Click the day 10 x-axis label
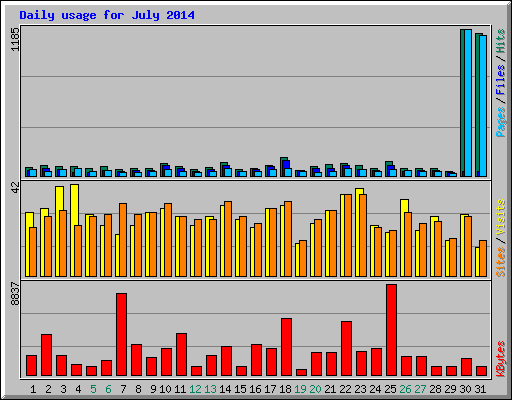Image resolution: width=512 pixels, height=400 pixels. (165, 389)
